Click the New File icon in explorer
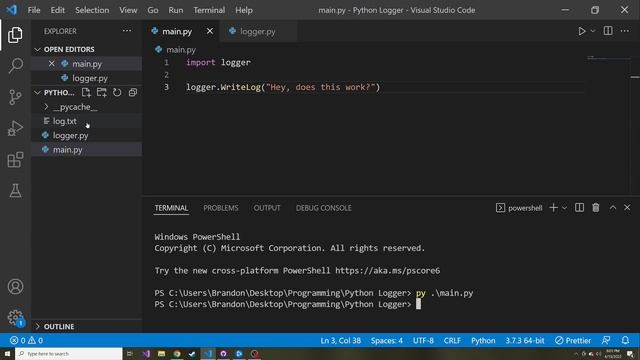 pos(86,93)
